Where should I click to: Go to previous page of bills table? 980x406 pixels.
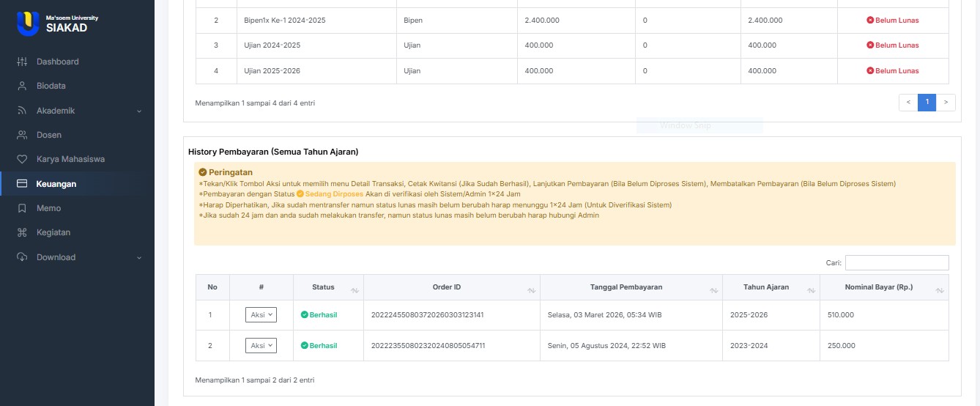pos(908,103)
